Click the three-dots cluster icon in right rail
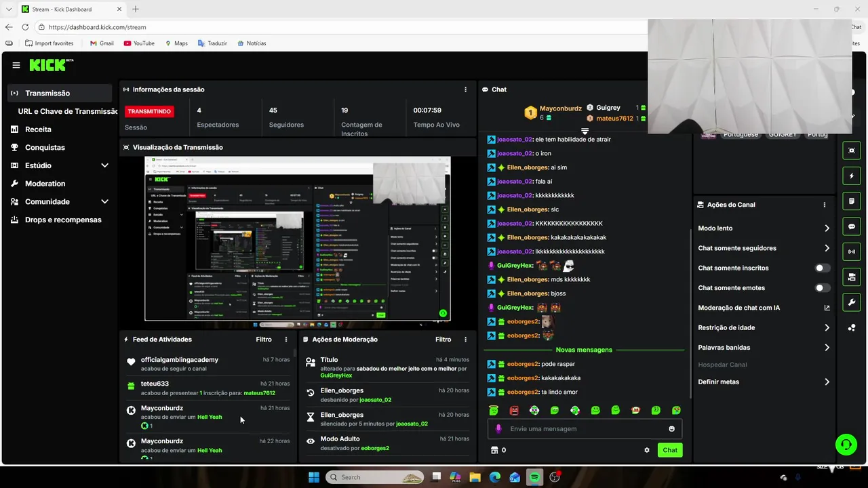 click(852, 327)
